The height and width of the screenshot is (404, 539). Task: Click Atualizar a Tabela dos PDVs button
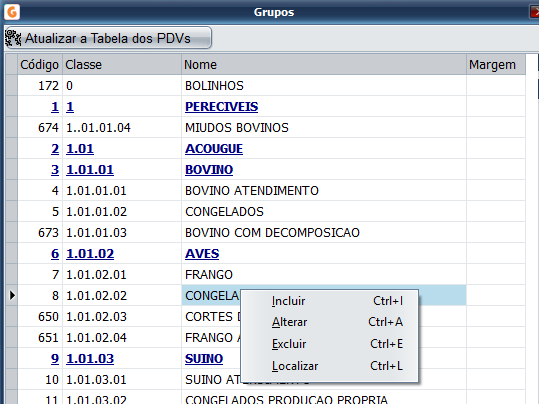tap(108, 38)
